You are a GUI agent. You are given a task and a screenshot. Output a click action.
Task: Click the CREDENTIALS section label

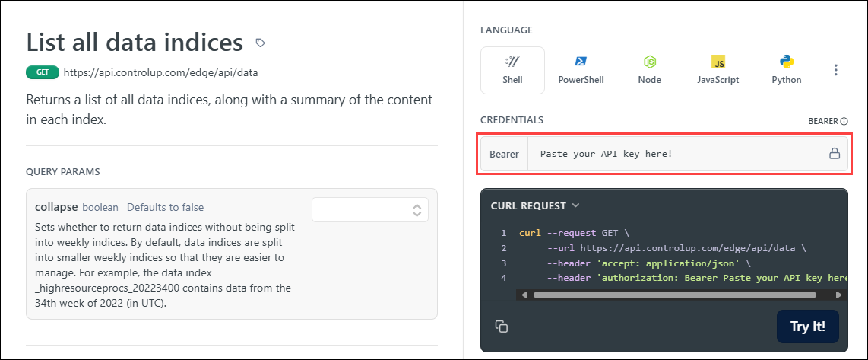tap(512, 119)
